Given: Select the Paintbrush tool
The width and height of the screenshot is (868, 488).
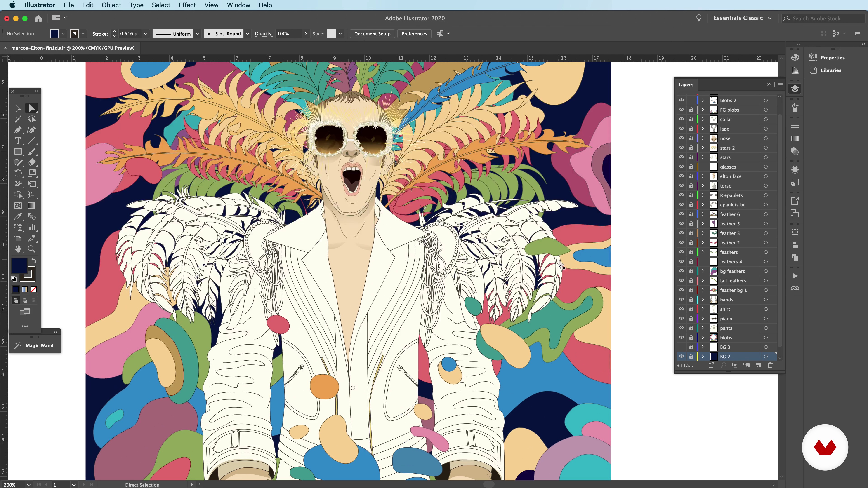Looking at the screenshot, I should (32, 152).
